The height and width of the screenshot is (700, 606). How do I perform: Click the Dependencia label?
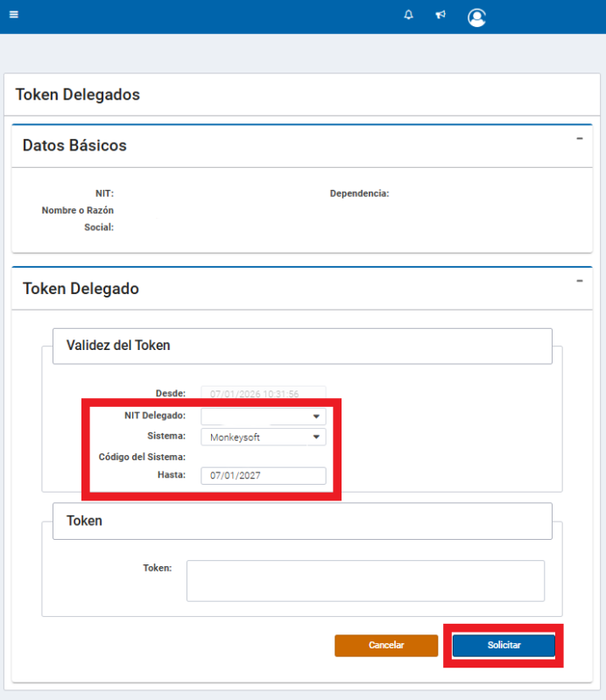coord(359,193)
